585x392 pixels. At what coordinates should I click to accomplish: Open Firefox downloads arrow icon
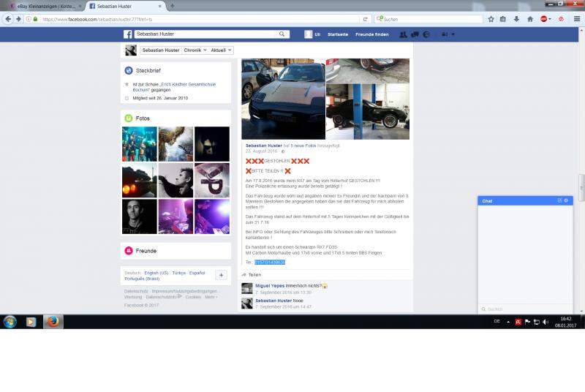(516, 19)
